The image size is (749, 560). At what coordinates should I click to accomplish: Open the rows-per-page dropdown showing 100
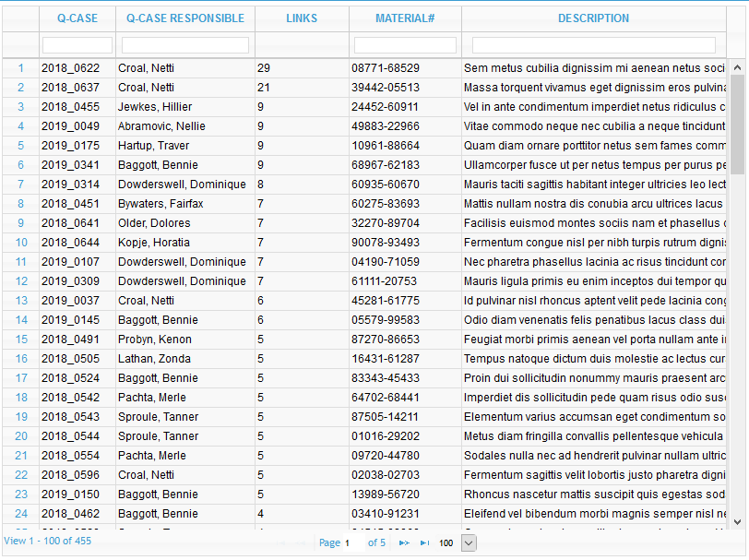[x=469, y=542]
